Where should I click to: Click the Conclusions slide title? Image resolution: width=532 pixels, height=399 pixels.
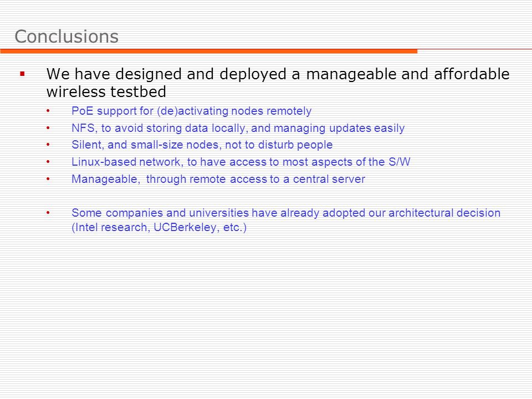click(x=66, y=37)
